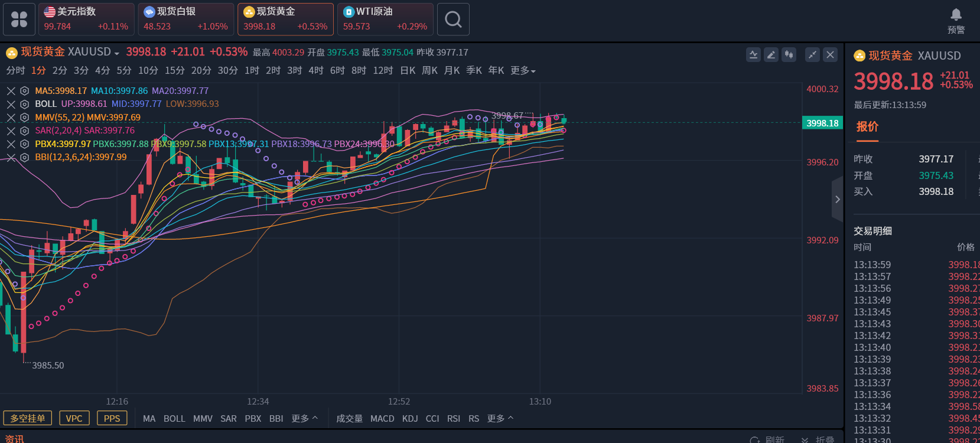
Task: Remove the MA5 indicator row with X
Action: [11, 91]
